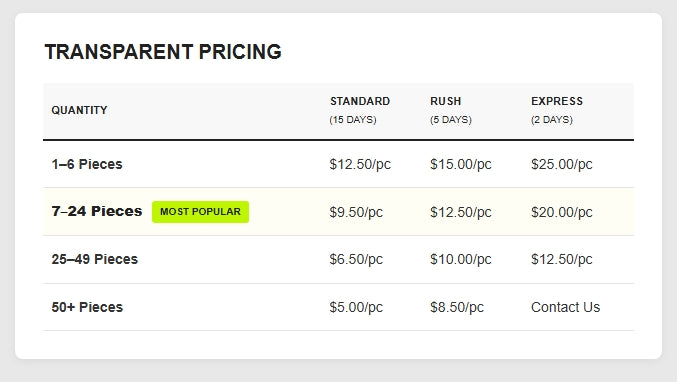
Task: Click the $6.50/pc standard price
Action: pos(356,259)
